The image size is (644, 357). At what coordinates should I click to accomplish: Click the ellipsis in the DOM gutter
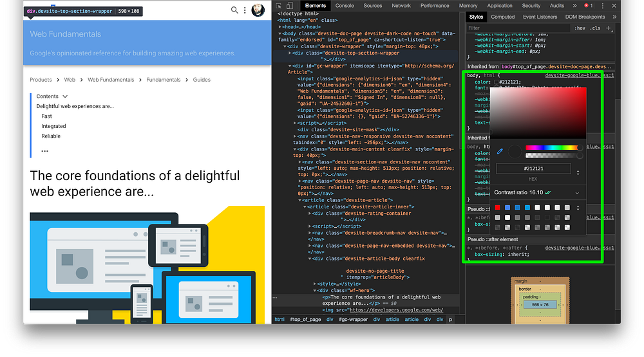[x=275, y=298]
